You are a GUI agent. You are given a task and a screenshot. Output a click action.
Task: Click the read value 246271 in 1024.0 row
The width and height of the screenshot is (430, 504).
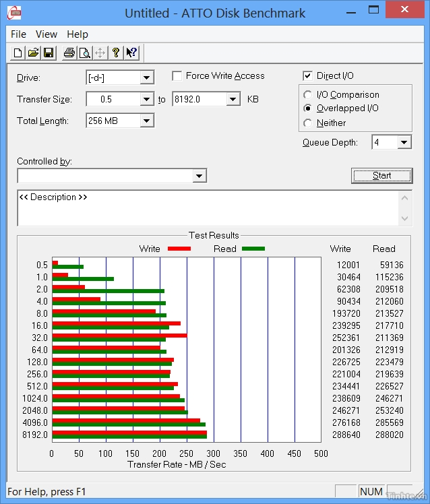pos(389,398)
